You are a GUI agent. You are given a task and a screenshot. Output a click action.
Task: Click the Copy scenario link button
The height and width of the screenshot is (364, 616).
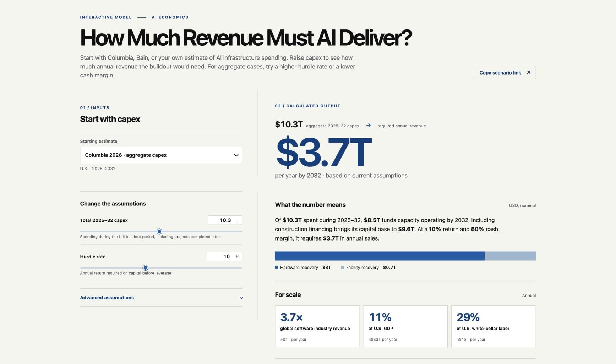click(x=505, y=73)
